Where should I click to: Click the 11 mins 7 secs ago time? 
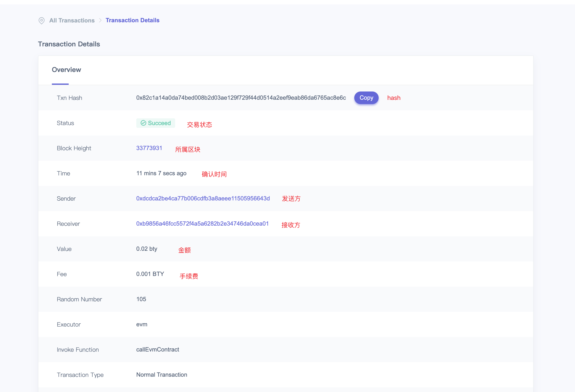coord(161,174)
